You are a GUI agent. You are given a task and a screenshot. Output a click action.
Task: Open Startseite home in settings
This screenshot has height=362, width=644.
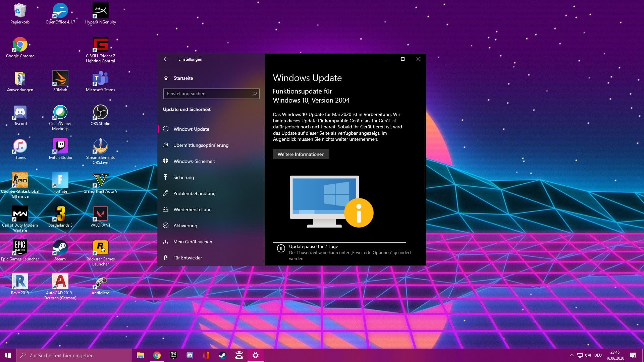click(183, 78)
